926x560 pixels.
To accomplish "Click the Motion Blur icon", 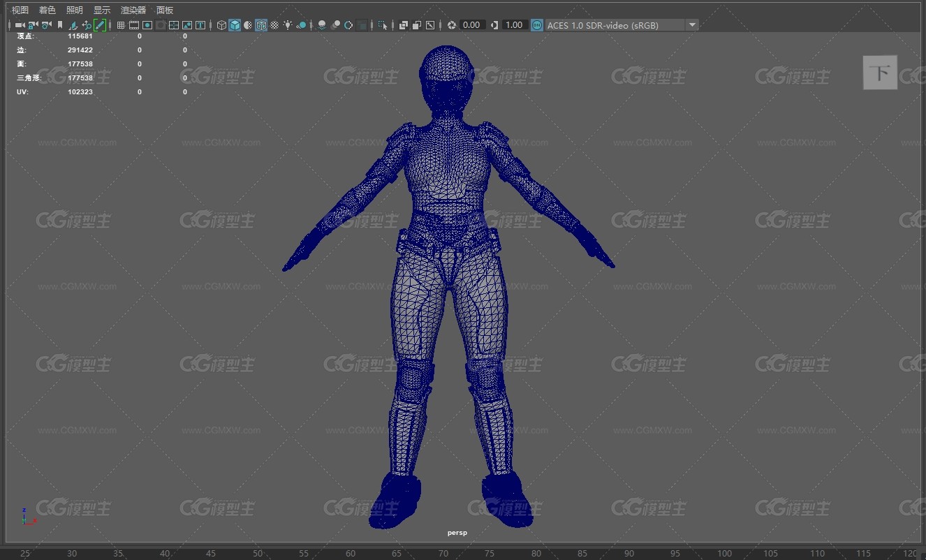I will click(335, 25).
